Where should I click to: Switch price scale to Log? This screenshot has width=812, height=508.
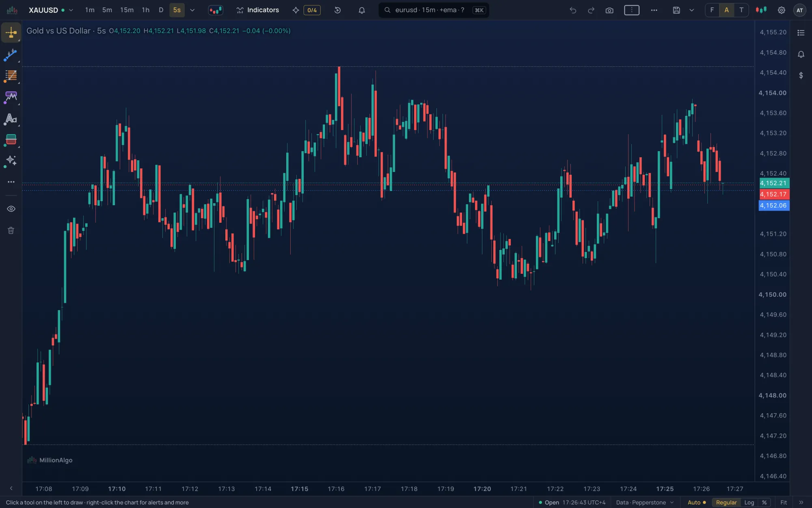tap(749, 503)
